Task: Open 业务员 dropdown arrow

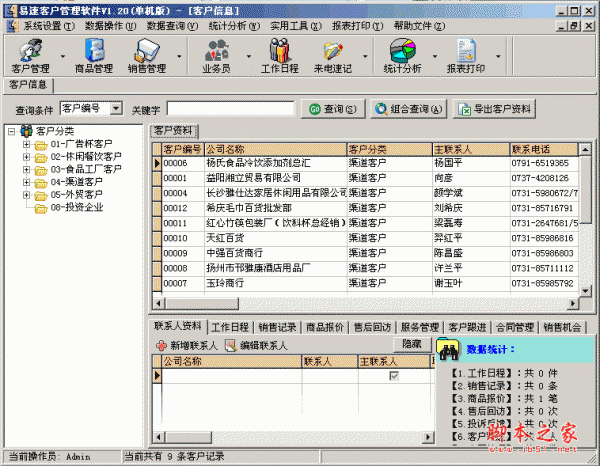Action: [249, 56]
